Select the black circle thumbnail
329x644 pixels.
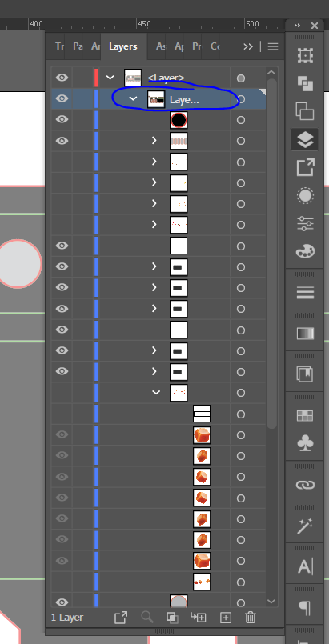(x=179, y=120)
